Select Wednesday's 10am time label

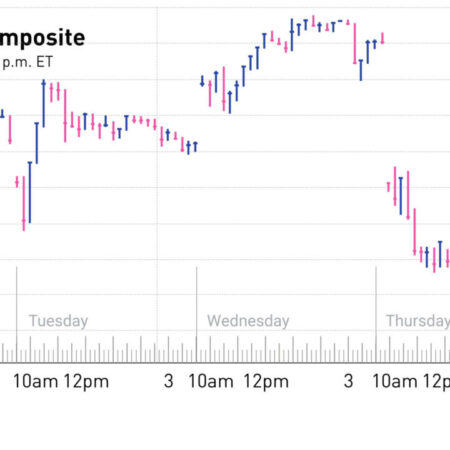(211, 381)
